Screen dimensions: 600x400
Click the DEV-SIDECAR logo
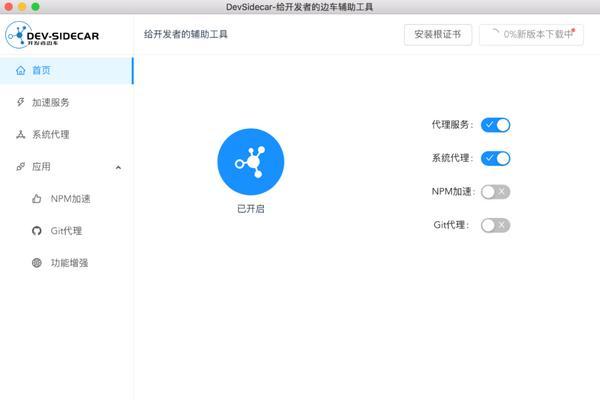[x=52, y=35]
